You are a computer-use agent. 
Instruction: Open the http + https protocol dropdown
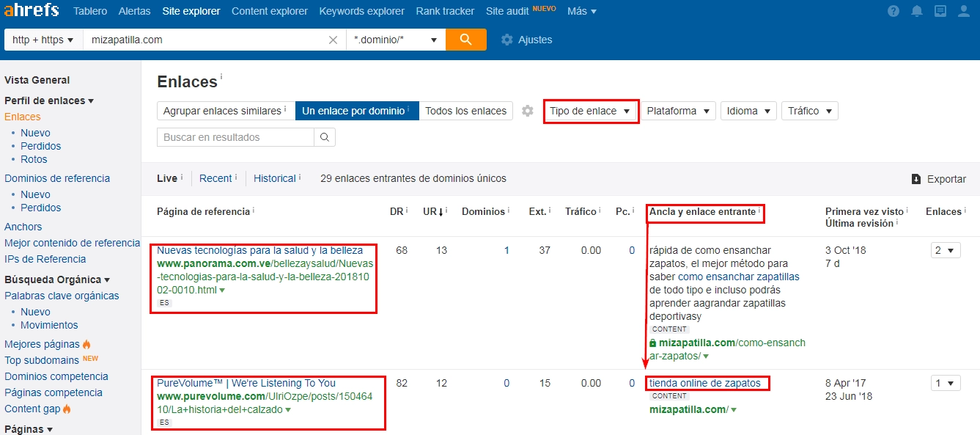43,40
